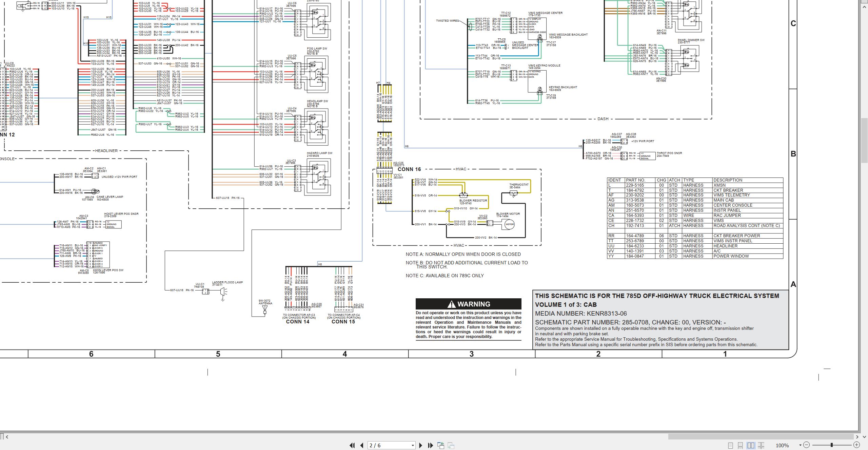The image size is (868, 450).
Task: Click the 'XMSN LEVER POS SW' label
Action: (x=108, y=270)
